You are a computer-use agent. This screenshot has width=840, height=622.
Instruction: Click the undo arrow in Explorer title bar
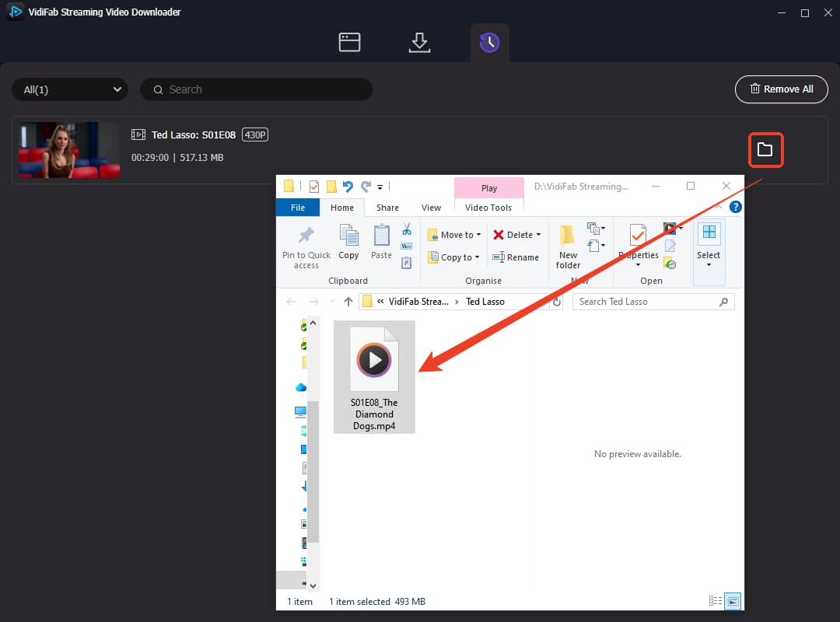[x=348, y=187]
